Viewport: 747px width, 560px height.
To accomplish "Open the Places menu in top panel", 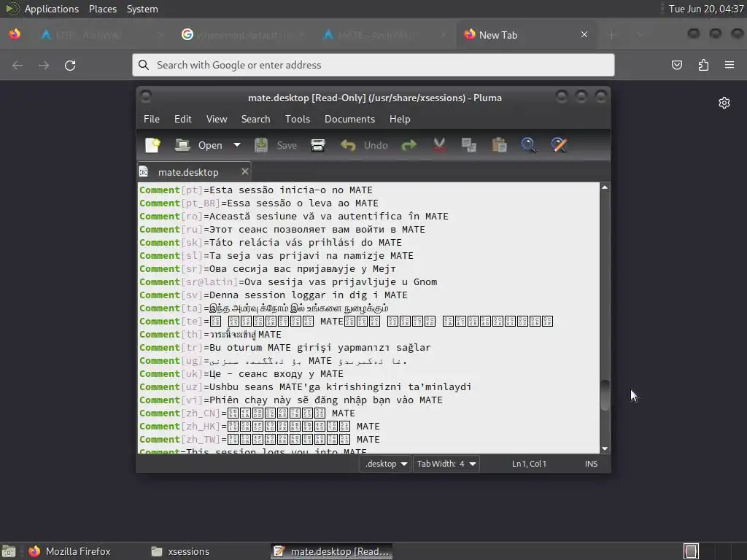I will tap(103, 9).
